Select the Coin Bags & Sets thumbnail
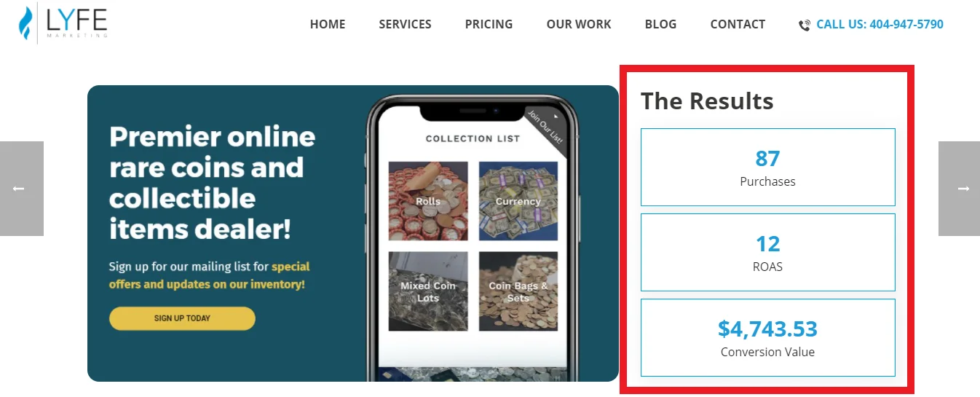Image resolution: width=980 pixels, height=397 pixels. point(518,291)
